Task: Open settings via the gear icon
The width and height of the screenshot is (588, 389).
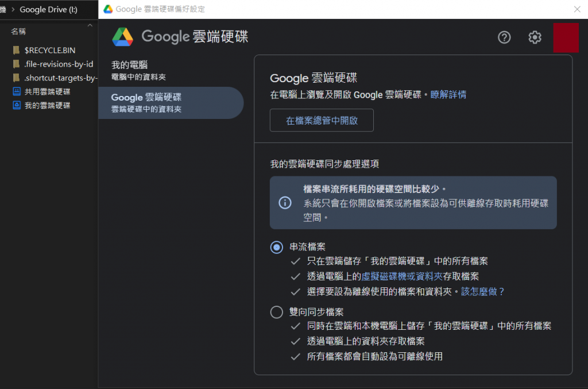Action: pyautogui.click(x=535, y=37)
